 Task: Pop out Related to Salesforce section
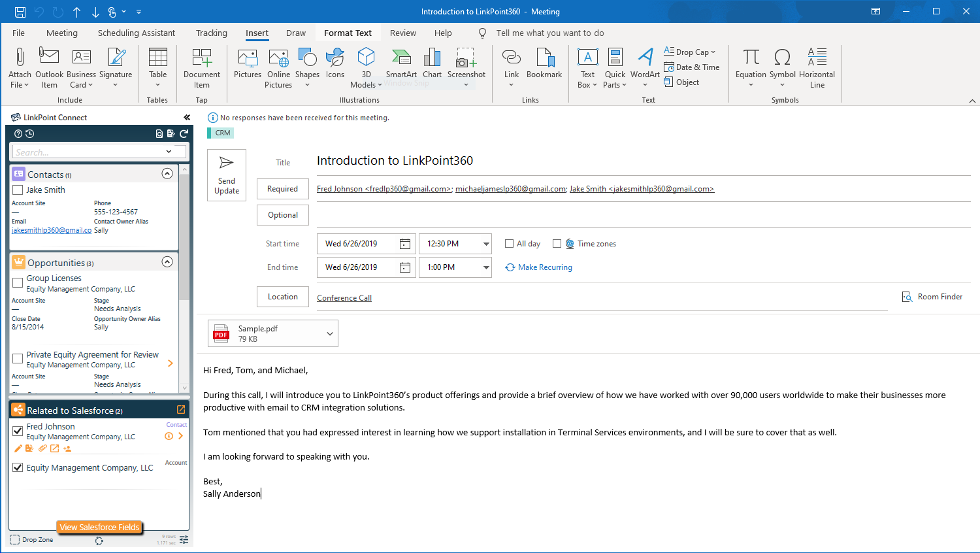pos(181,410)
